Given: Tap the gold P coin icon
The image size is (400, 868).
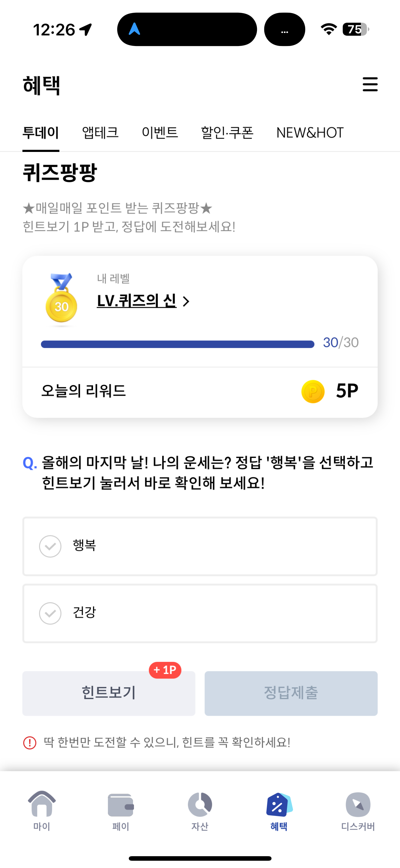Looking at the screenshot, I should click(313, 392).
